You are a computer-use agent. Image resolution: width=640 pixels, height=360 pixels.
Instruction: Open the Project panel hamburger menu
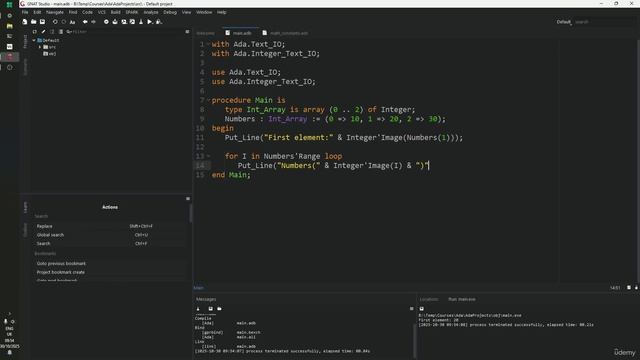(x=187, y=31)
